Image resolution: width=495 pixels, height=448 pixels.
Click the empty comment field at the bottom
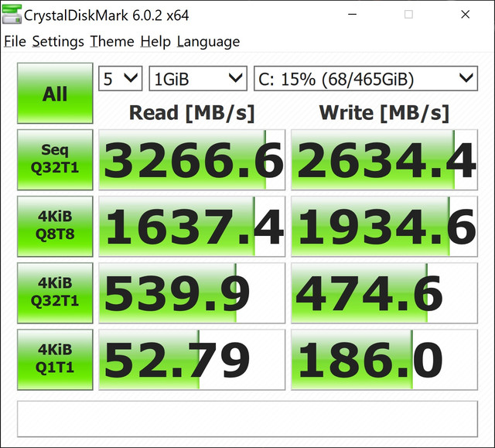point(247,419)
